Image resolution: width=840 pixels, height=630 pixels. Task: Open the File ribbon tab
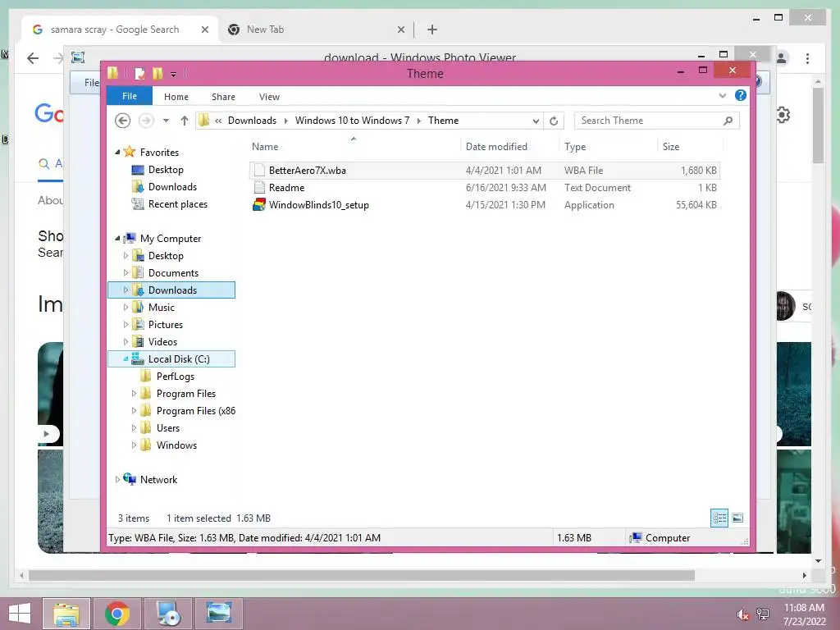[130, 96]
